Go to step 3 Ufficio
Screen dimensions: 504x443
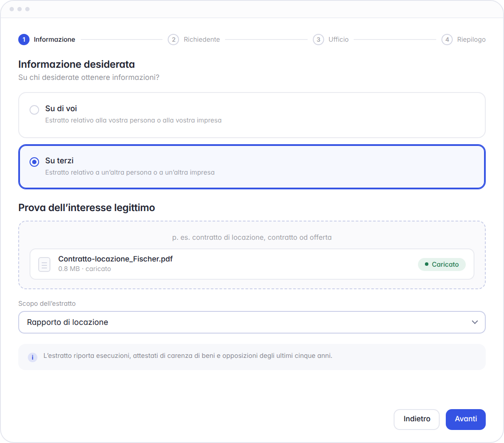coord(331,40)
